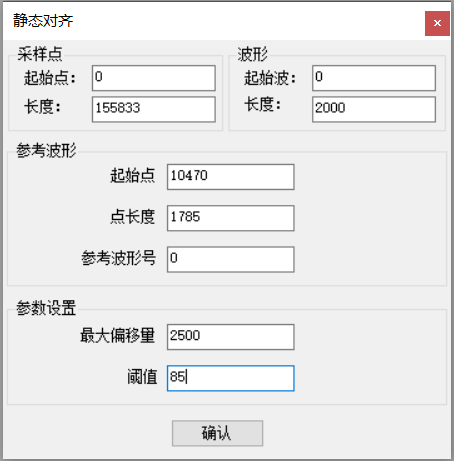Select the 采样点 长度 field showing 155833
Viewport: 454px width, 461px height.
click(154, 109)
